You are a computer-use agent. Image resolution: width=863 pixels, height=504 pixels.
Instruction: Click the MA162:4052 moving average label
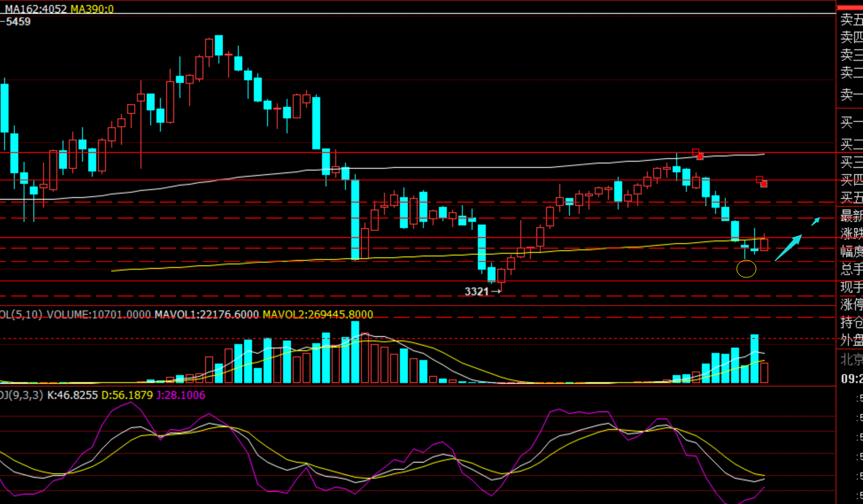[x=36, y=9]
